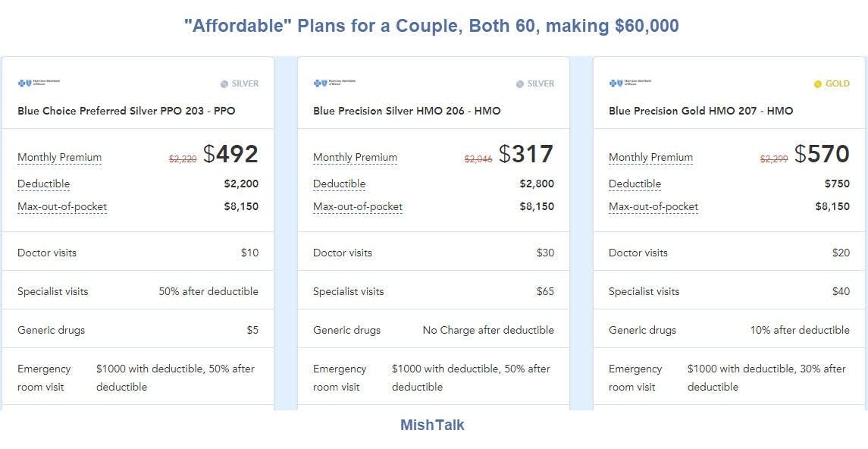This screenshot has width=868, height=449.
Task: Click Deductible term on Silver HMO 206 card
Action: [339, 184]
